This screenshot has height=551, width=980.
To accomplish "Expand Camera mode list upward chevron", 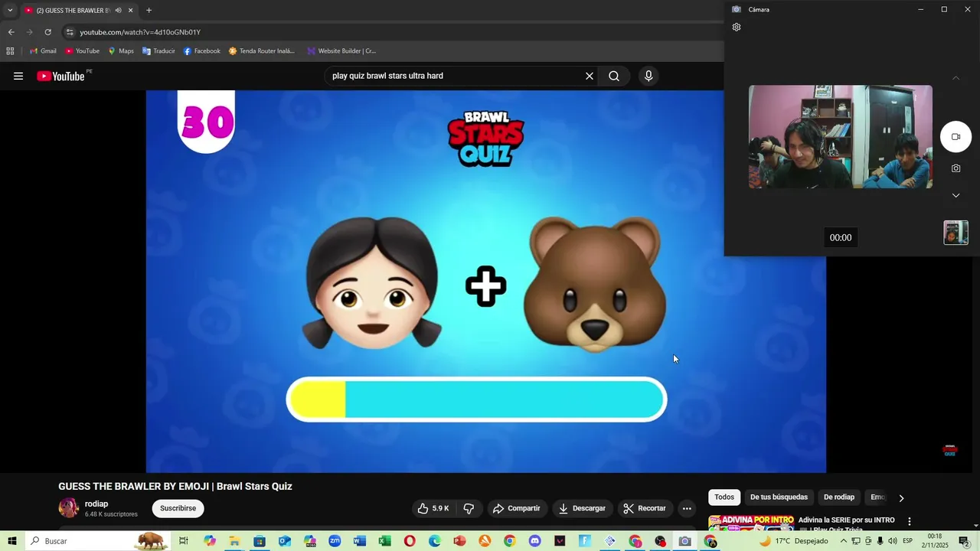I will click(x=955, y=78).
